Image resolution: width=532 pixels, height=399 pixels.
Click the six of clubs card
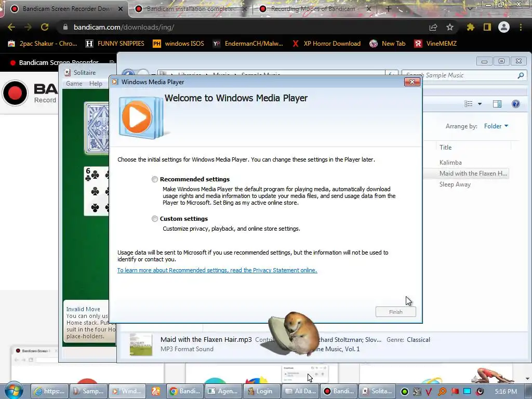coord(97,191)
